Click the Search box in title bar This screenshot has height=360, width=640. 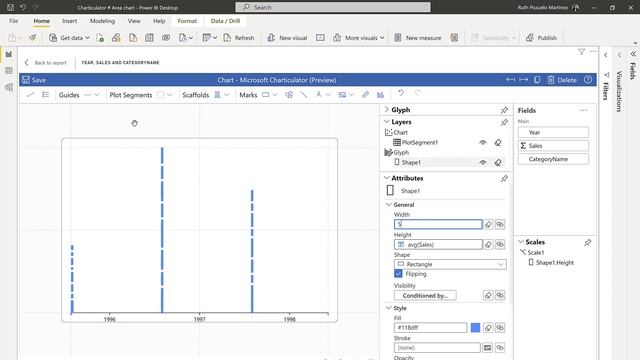[333, 7]
